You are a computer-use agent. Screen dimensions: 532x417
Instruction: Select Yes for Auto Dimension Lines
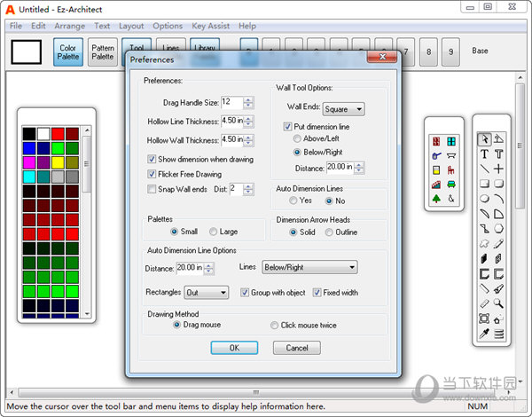tap(293, 201)
